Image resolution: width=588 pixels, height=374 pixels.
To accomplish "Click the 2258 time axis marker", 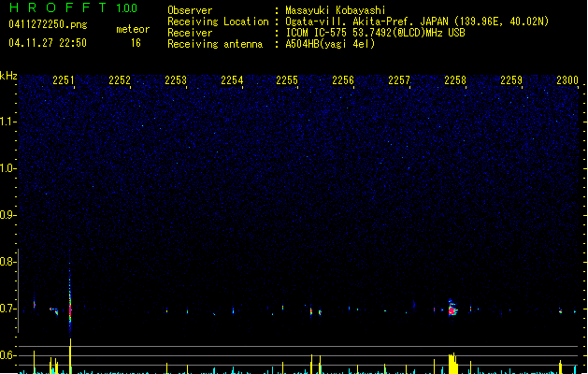I will click(x=455, y=80).
